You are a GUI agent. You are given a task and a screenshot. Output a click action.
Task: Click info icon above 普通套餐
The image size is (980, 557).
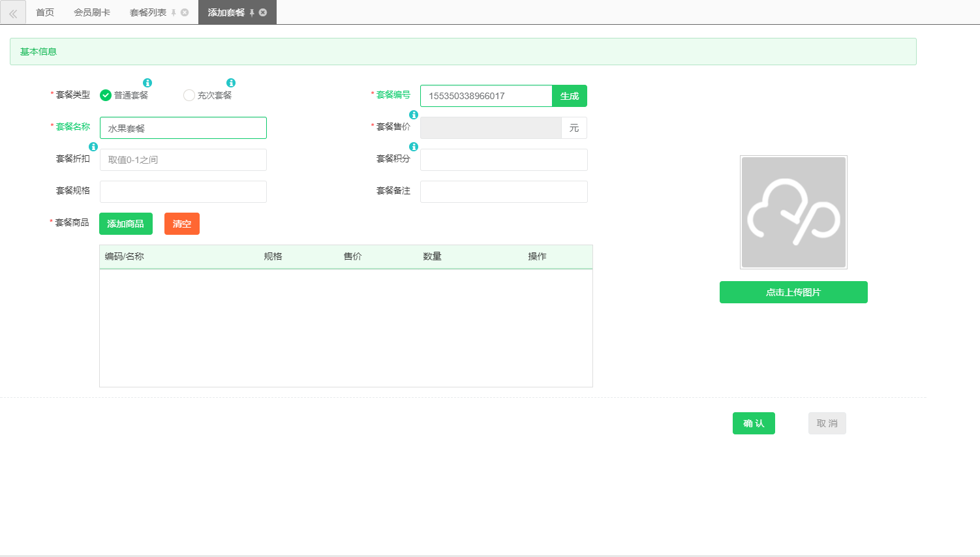click(147, 83)
